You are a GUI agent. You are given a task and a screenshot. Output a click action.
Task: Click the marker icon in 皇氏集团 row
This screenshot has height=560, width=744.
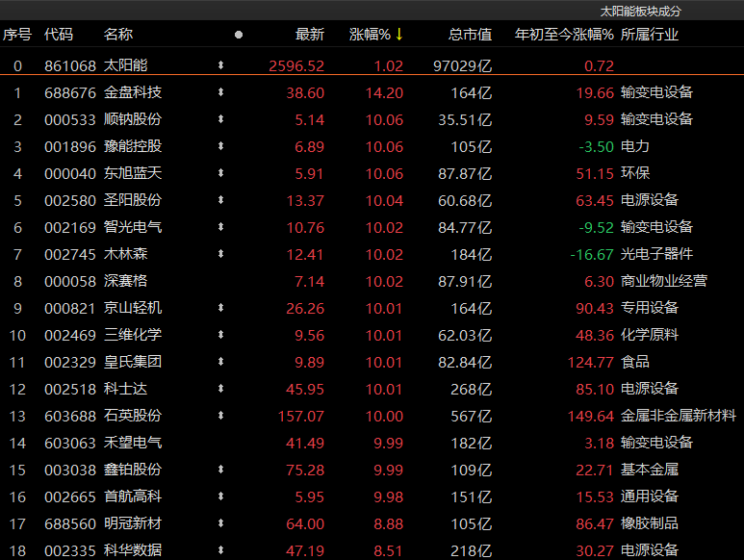point(220,363)
